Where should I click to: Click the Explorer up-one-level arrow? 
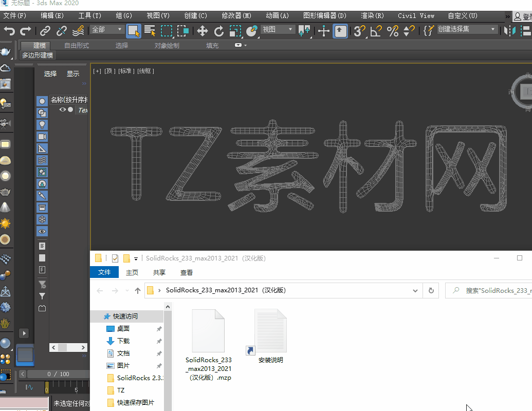click(137, 291)
